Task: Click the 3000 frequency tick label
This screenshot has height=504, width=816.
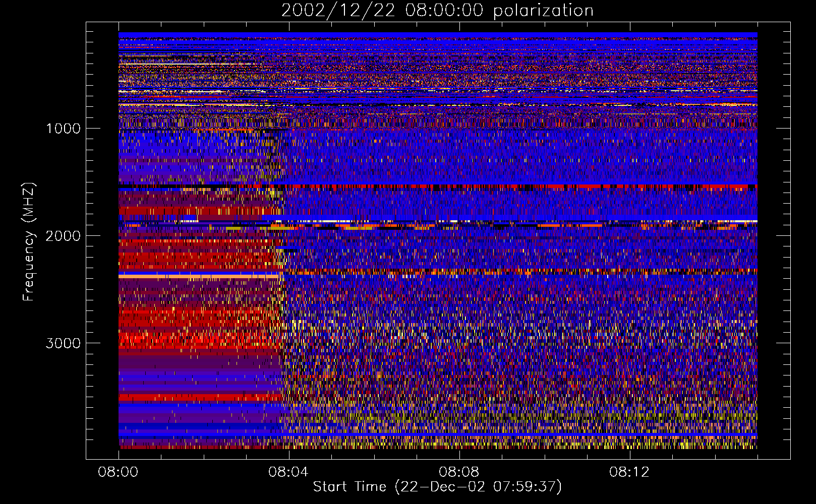Action: pyautogui.click(x=63, y=343)
